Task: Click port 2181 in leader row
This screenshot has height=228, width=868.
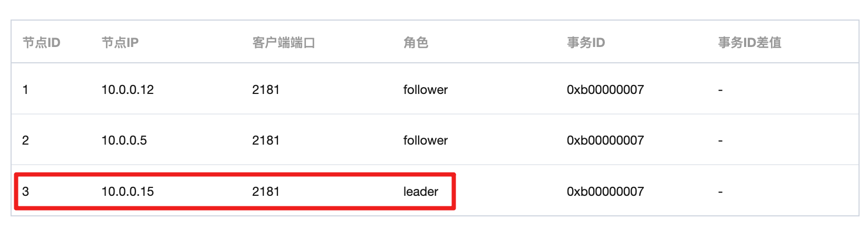Action: tap(266, 192)
